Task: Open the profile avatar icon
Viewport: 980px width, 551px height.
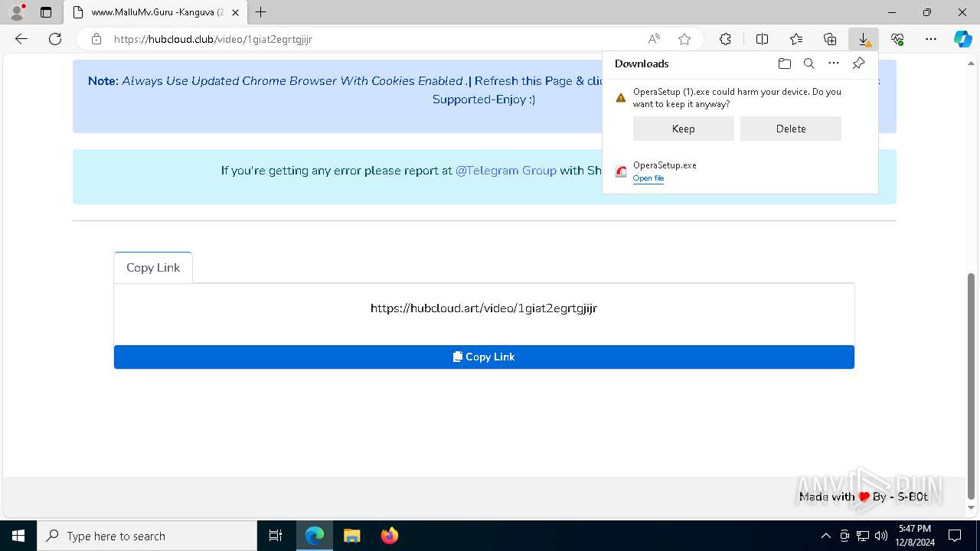Action: [x=17, y=12]
